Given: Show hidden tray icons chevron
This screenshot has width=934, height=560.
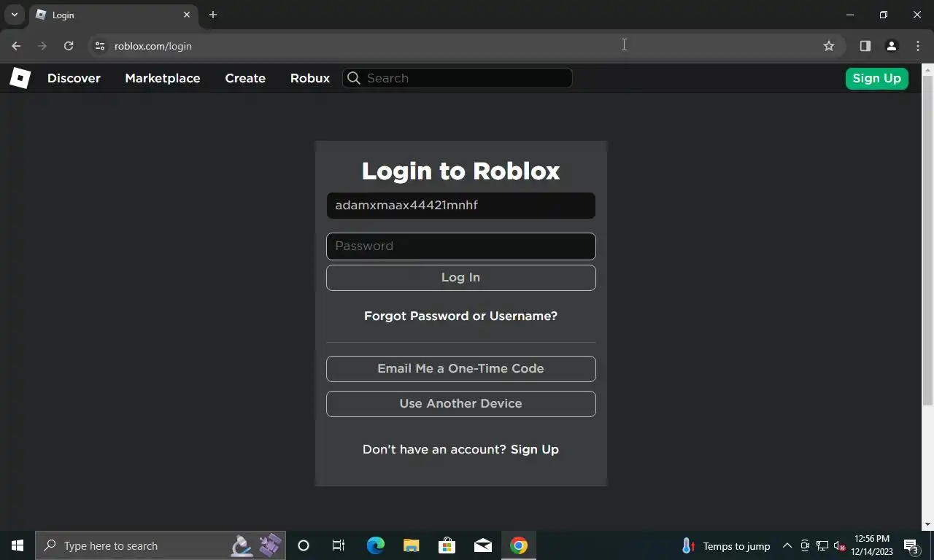Looking at the screenshot, I should pyautogui.click(x=787, y=545).
